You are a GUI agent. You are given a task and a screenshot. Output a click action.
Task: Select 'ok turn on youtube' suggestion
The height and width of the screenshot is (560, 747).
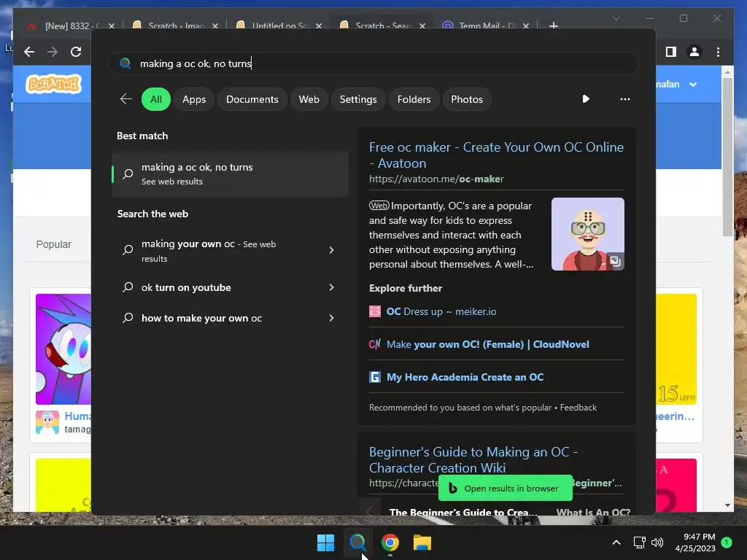186,287
